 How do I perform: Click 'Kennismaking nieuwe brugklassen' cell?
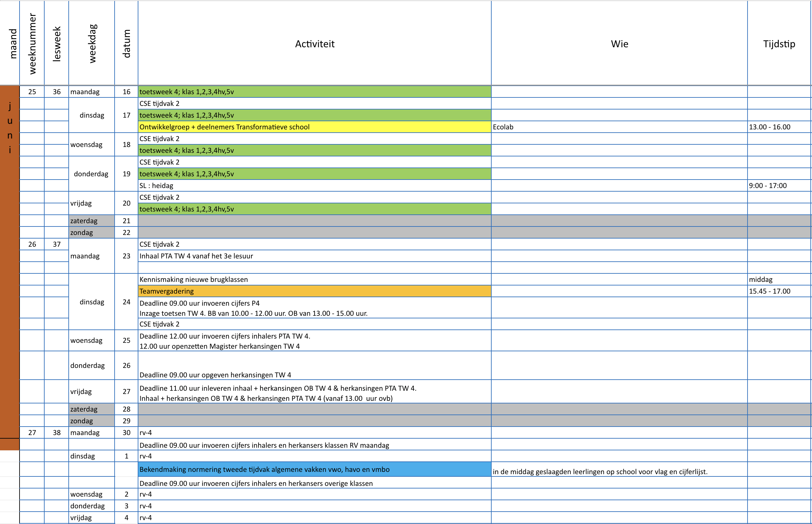315,279
